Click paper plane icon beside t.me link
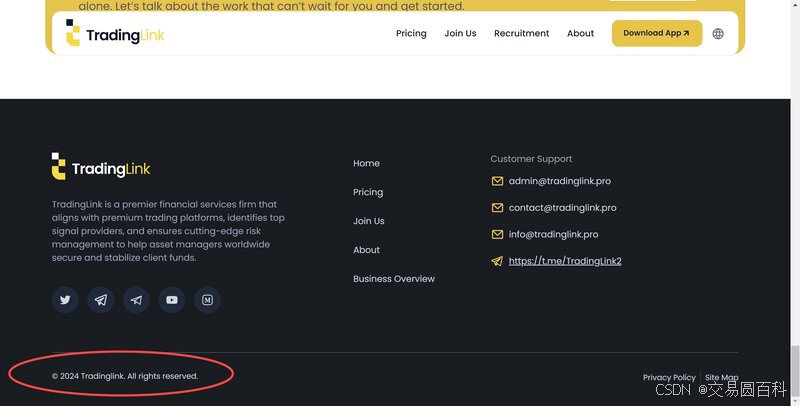 497,261
